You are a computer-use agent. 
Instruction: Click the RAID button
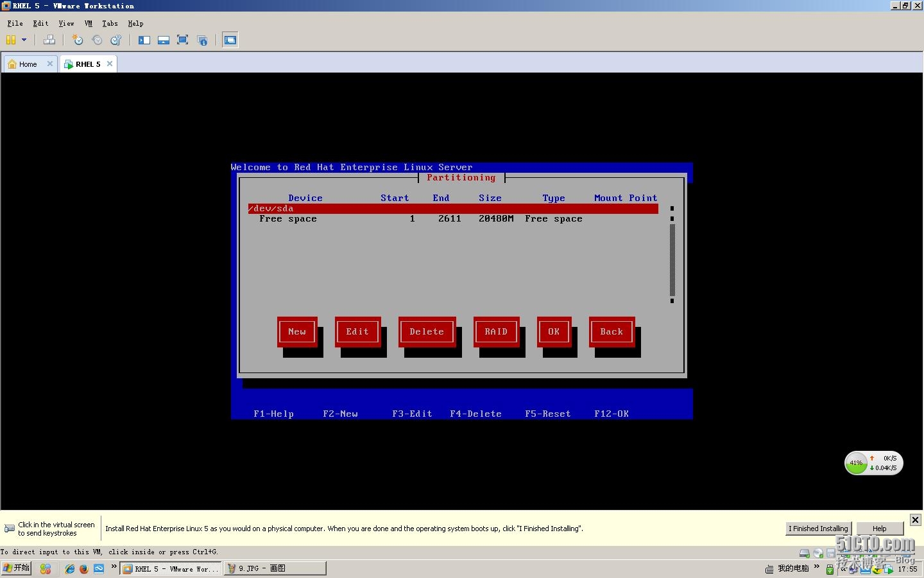pos(496,331)
